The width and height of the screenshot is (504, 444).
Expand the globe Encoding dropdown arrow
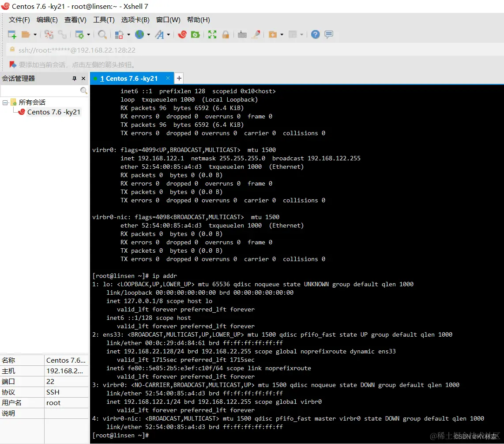pos(148,34)
